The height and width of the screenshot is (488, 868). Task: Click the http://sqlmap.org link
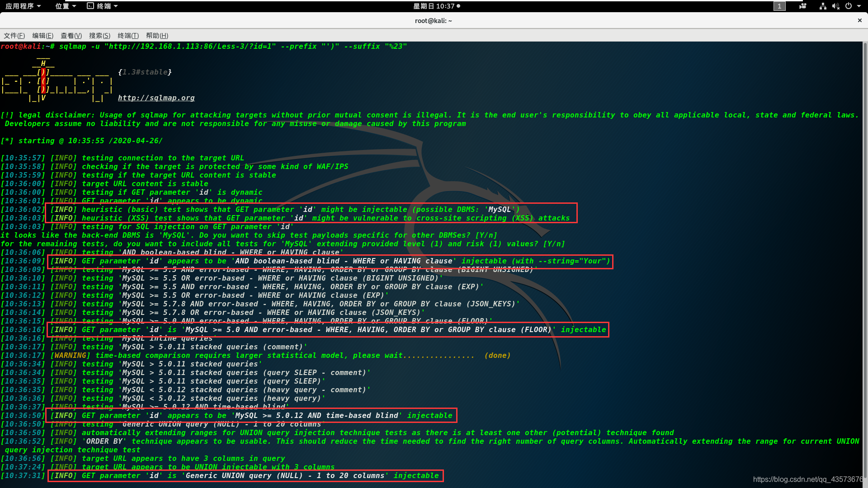click(156, 98)
